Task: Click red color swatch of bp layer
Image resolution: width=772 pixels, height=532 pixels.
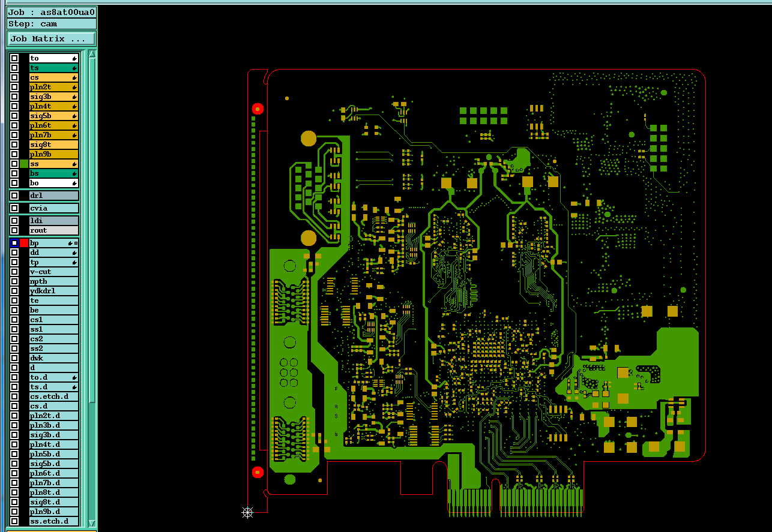Action: pyautogui.click(x=24, y=243)
